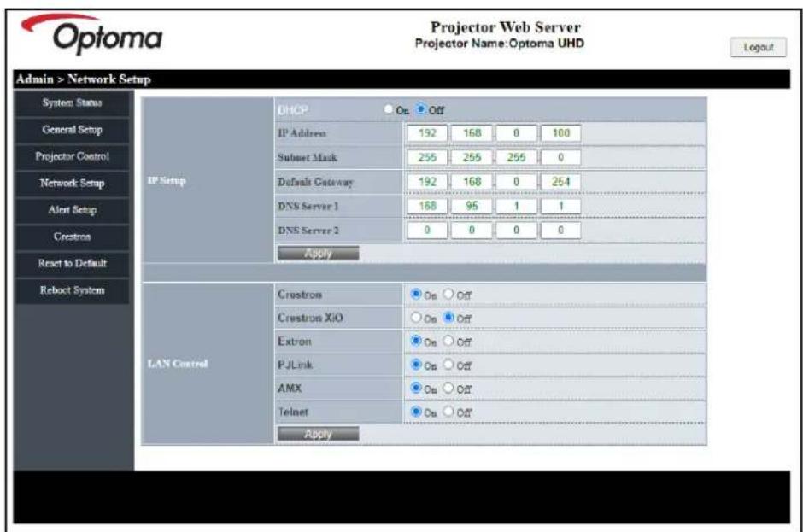Edit DNS Server 1 first octet
The width and height of the screenshot is (803, 532).
coord(427,206)
